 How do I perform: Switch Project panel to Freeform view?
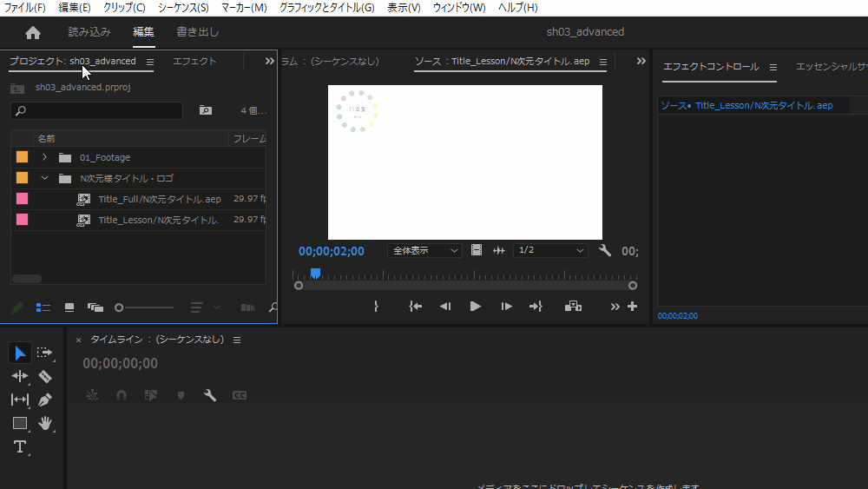click(x=95, y=307)
